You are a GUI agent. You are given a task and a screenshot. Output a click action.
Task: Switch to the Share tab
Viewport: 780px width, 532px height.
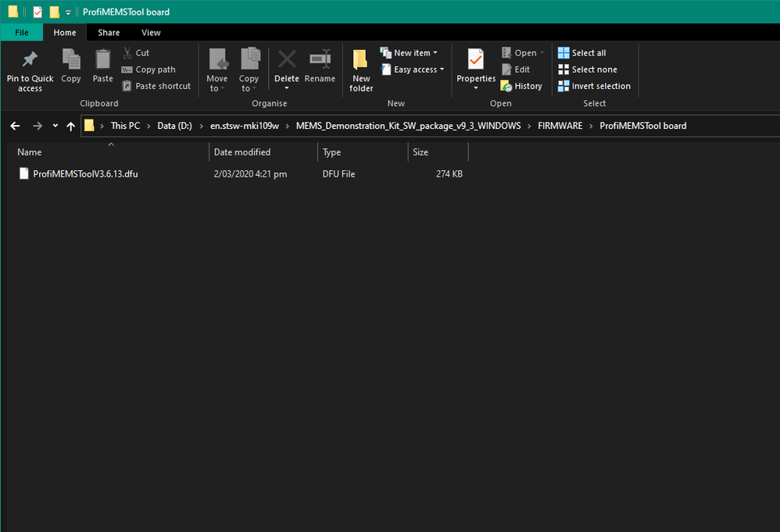coord(109,32)
